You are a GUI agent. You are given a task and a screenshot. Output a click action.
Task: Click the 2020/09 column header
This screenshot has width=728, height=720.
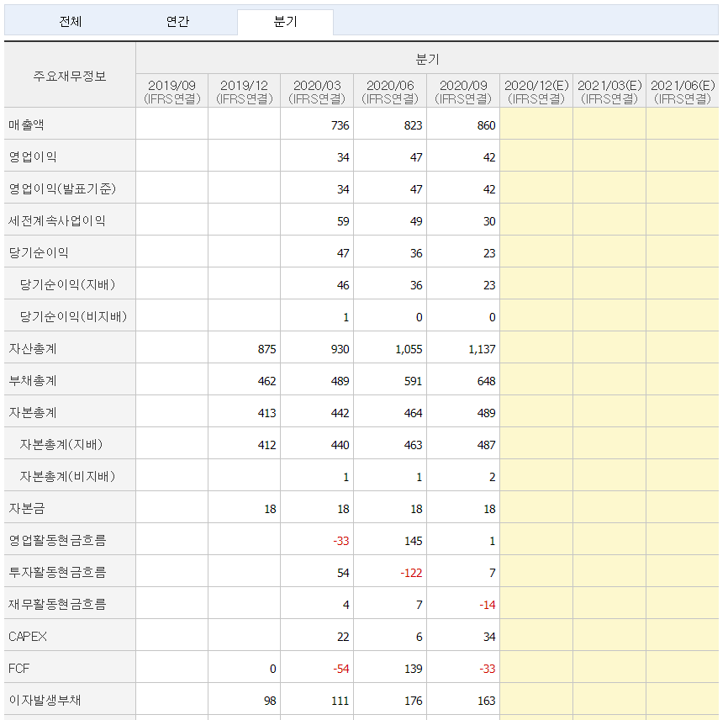(x=463, y=92)
